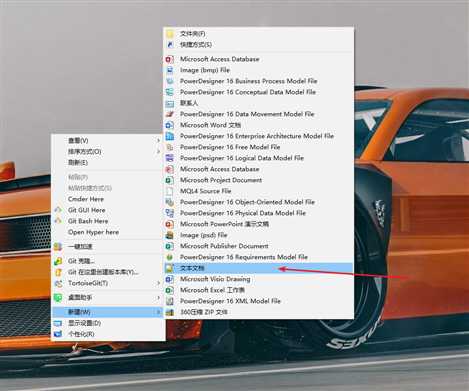Click the Git GUI Here icon
The height and width of the screenshot is (391, 469).
[x=58, y=210]
